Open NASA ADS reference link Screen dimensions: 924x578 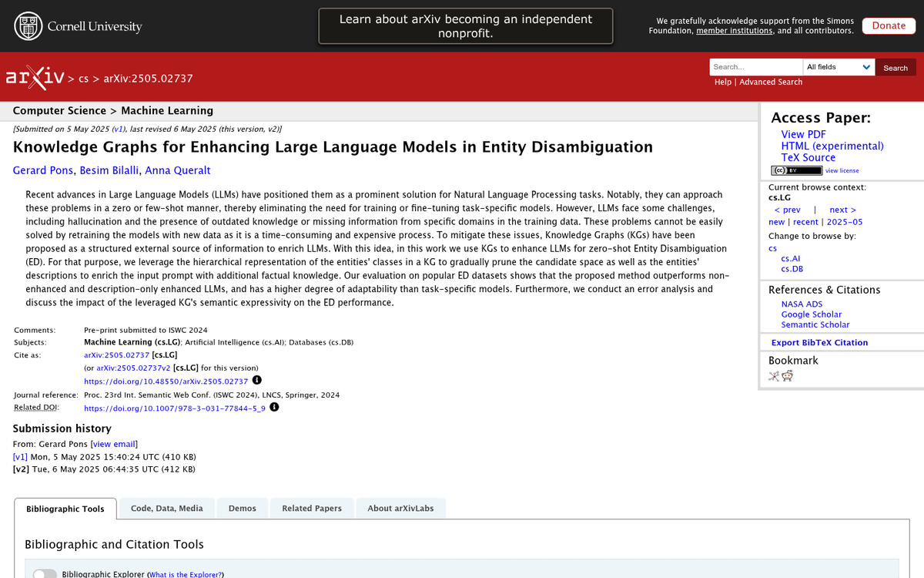[x=802, y=304]
